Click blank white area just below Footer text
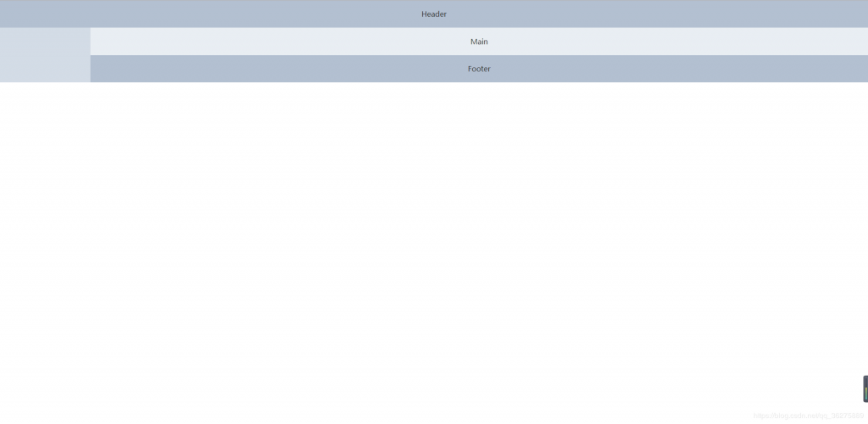Screen dimensions: 868x424 (x=479, y=98)
